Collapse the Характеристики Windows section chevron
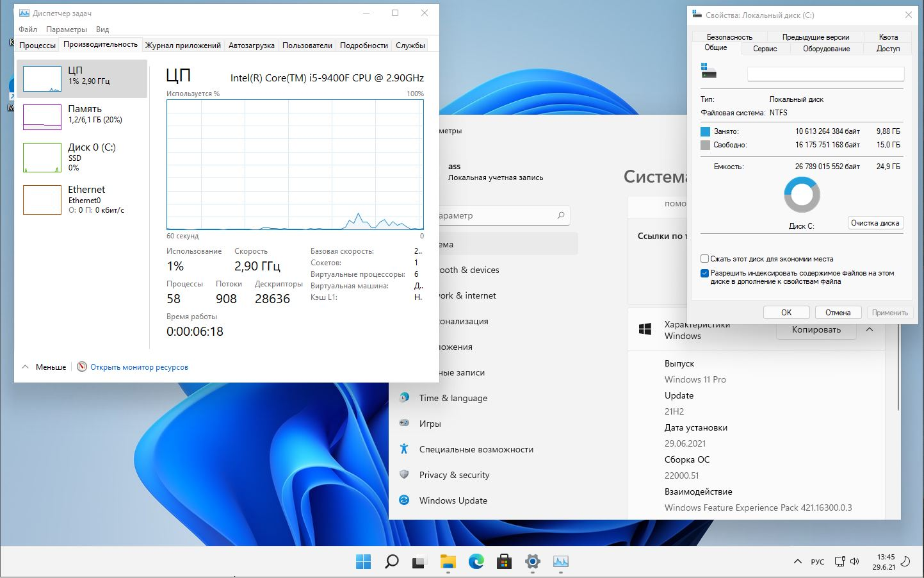 pyautogui.click(x=870, y=329)
